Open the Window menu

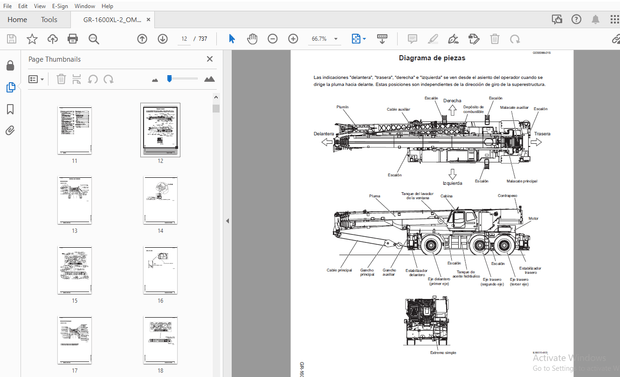tap(85, 6)
